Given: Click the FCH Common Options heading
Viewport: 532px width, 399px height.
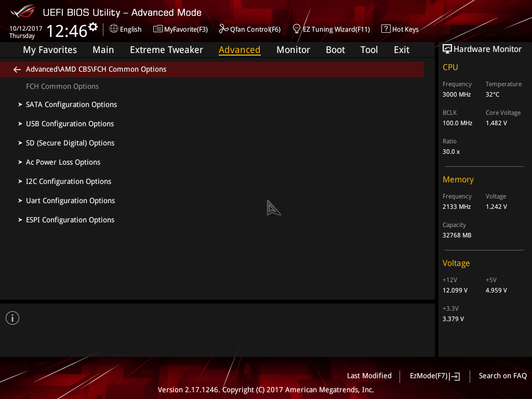Looking at the screenshot, I should tap(62, 87).
